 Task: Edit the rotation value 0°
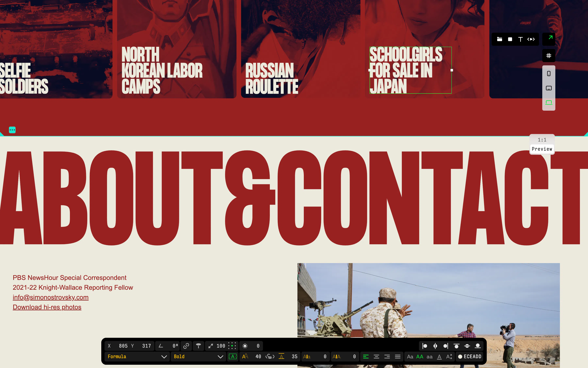tap(175, 346)
